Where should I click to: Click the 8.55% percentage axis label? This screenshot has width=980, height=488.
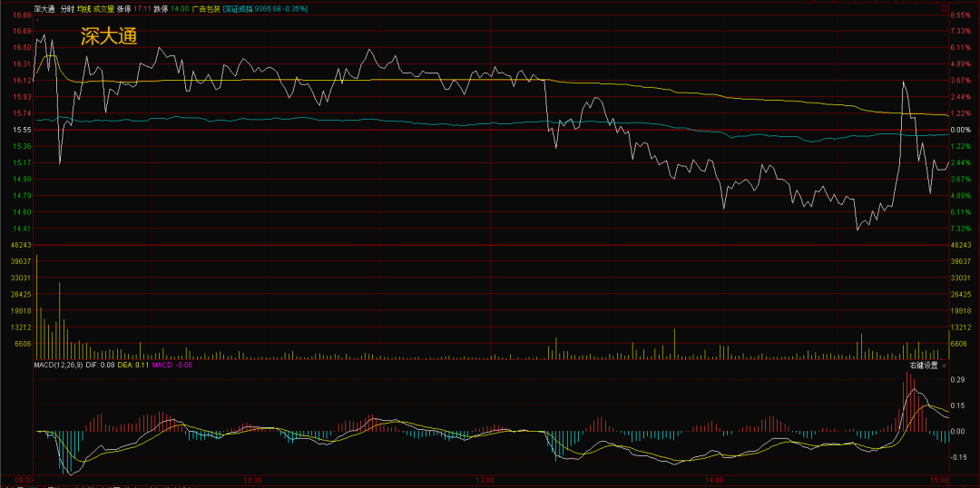961,15
